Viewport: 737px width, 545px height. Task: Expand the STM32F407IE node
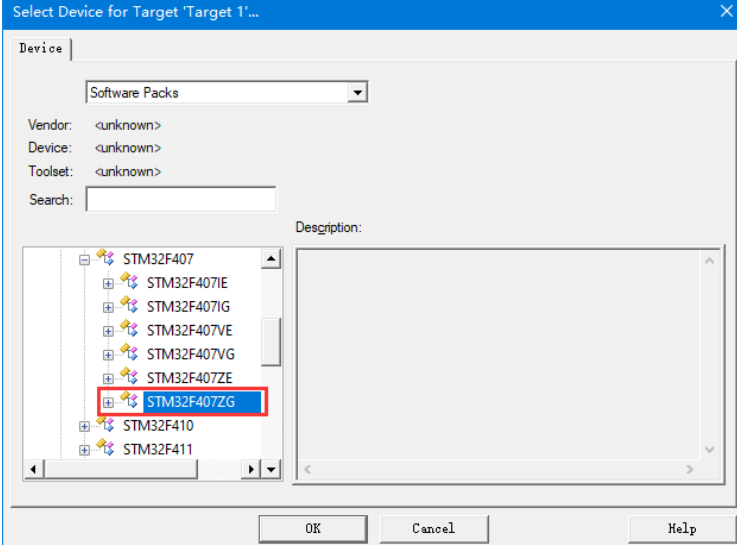[108, 284]
